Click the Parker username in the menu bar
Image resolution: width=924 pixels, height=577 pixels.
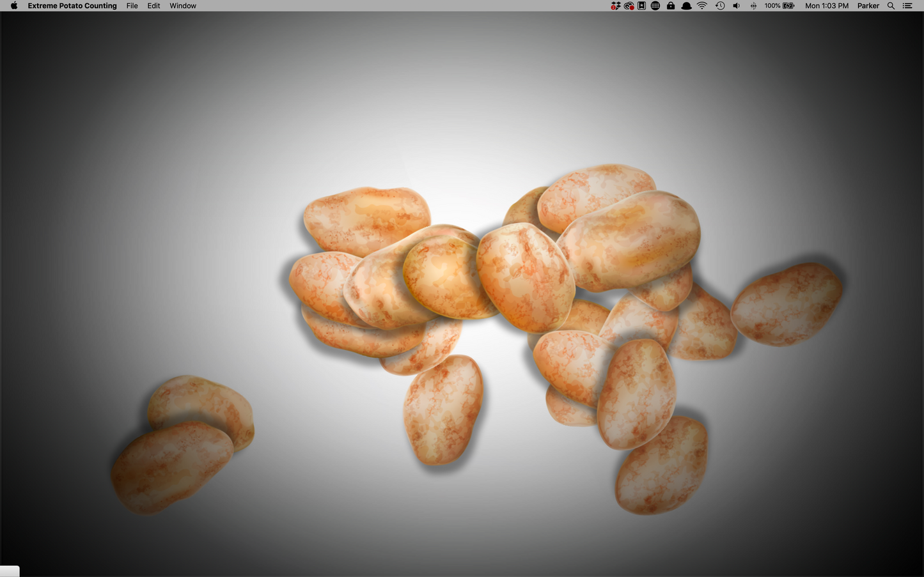tap(868, 6)
